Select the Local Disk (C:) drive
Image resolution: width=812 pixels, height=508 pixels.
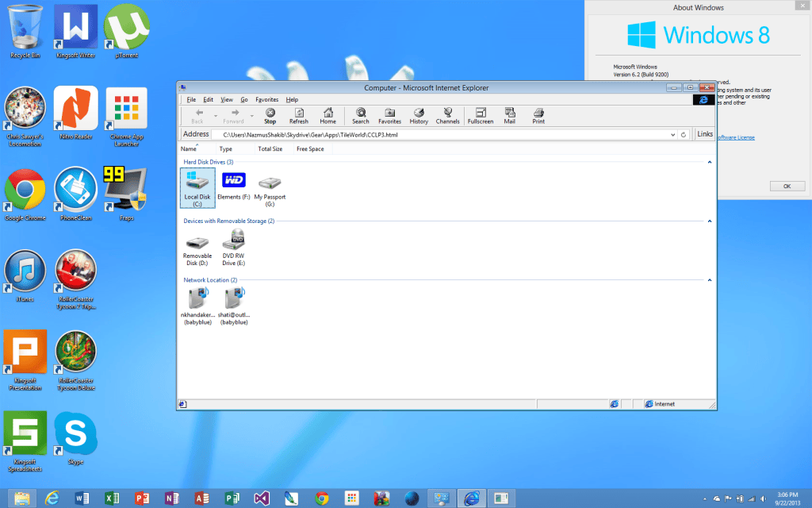click(197, 187)
